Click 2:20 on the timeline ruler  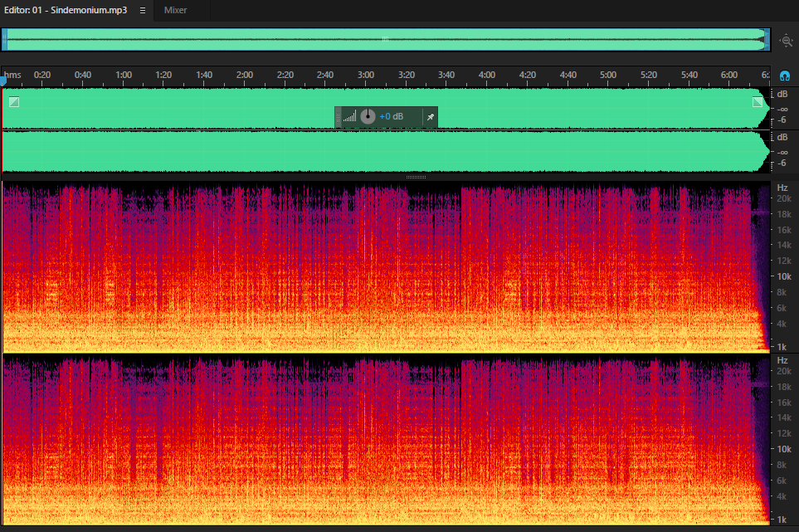click(285, 75)
